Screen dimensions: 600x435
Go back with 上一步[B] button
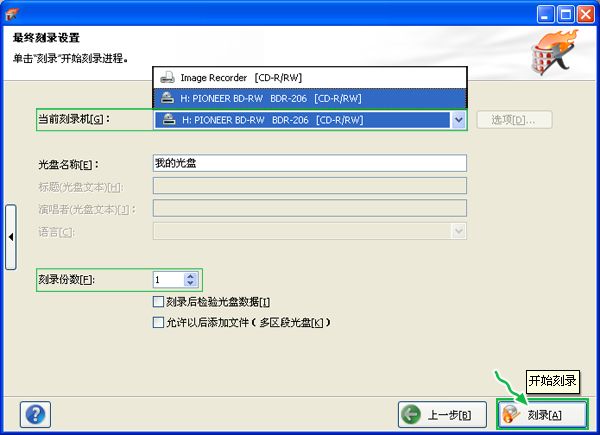point(442,415)
